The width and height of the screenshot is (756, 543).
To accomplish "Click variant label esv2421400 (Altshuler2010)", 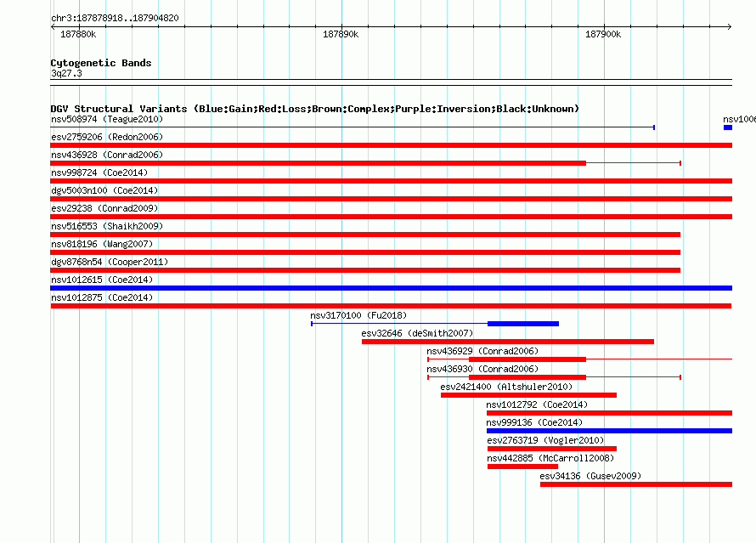I will point(506,387).
